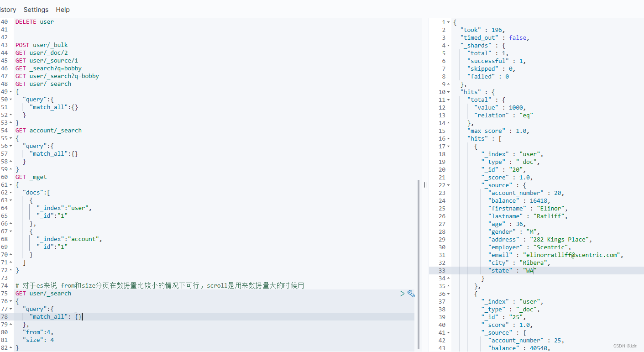
Task: Click GET user/_search on line 75
Action: [x=43, y=294]
